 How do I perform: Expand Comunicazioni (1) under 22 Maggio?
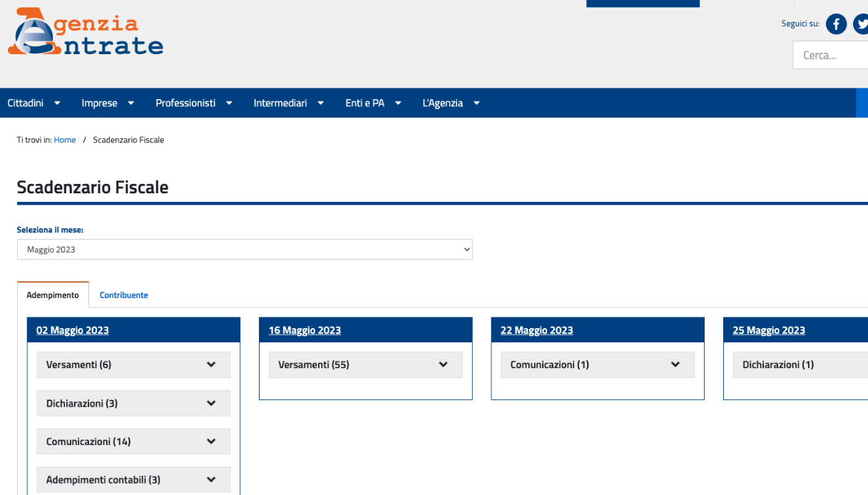tap(597, 364)
